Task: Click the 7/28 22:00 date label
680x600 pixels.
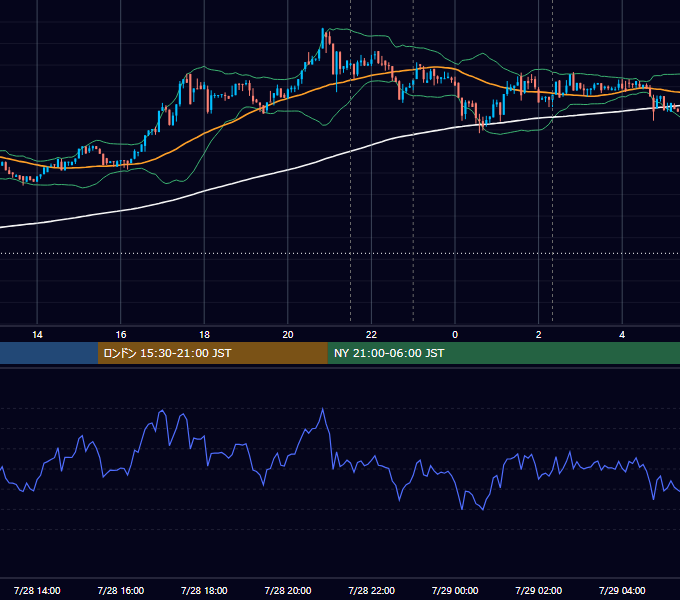Action: coord(372,590)
